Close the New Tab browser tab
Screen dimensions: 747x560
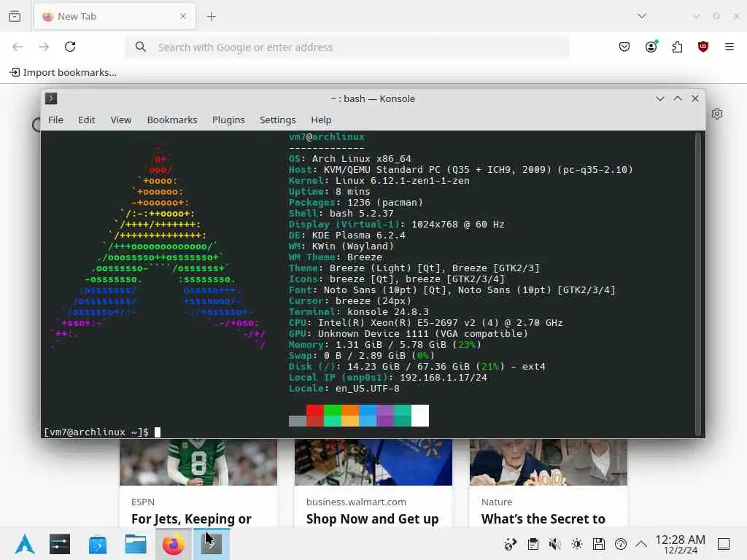183,16
